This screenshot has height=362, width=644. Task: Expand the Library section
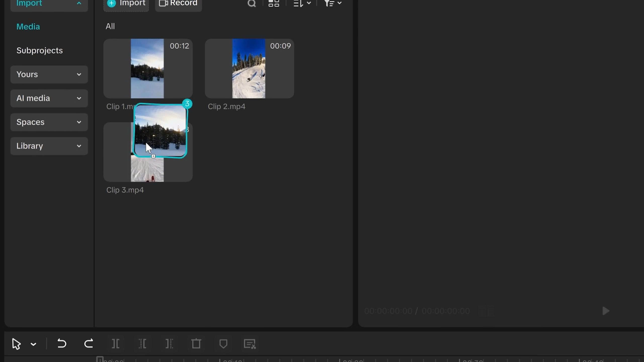tap(49, 146)
